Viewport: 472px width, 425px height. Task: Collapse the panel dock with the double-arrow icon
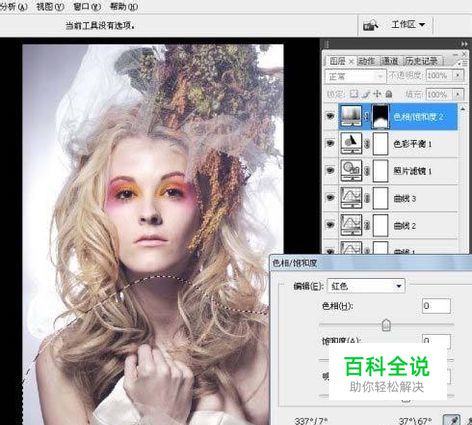(x=464, y=44)
